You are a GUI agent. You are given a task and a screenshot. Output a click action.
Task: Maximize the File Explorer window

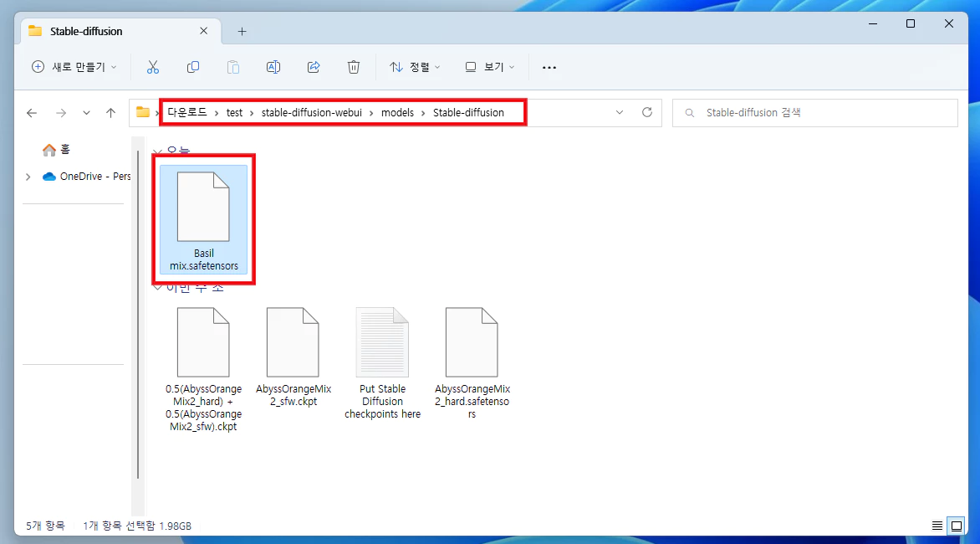click(x=911, y=23)
